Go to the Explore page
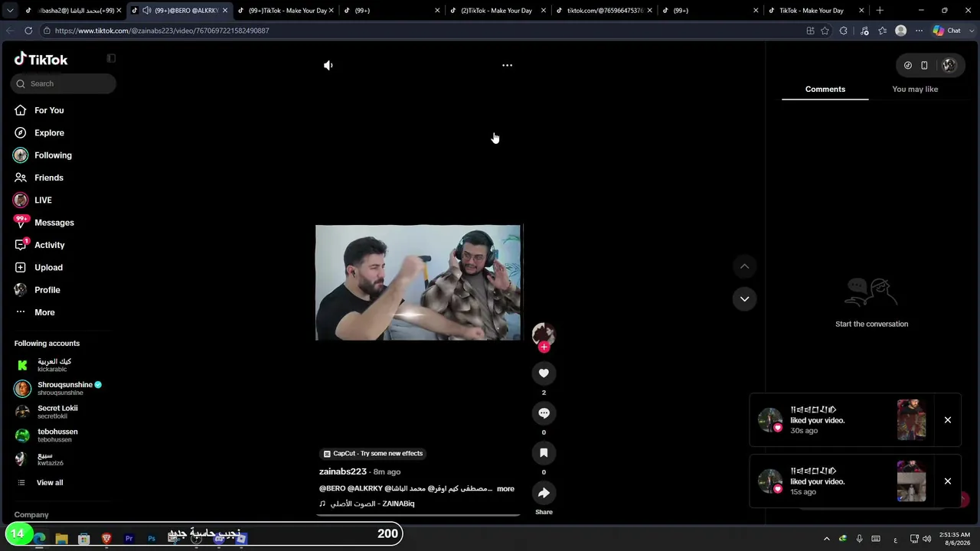The image size is (980, 551). [x=49, y=132]
